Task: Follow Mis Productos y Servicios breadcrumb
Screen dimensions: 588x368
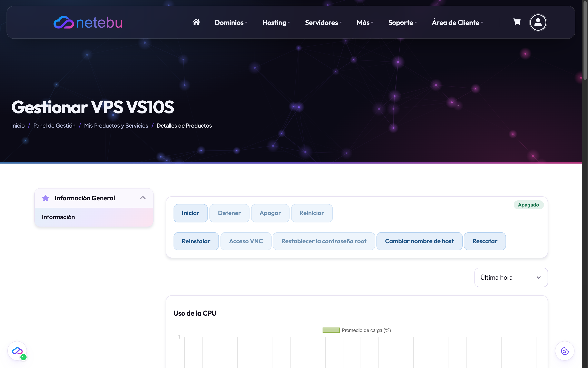Action: pos(116,126)
